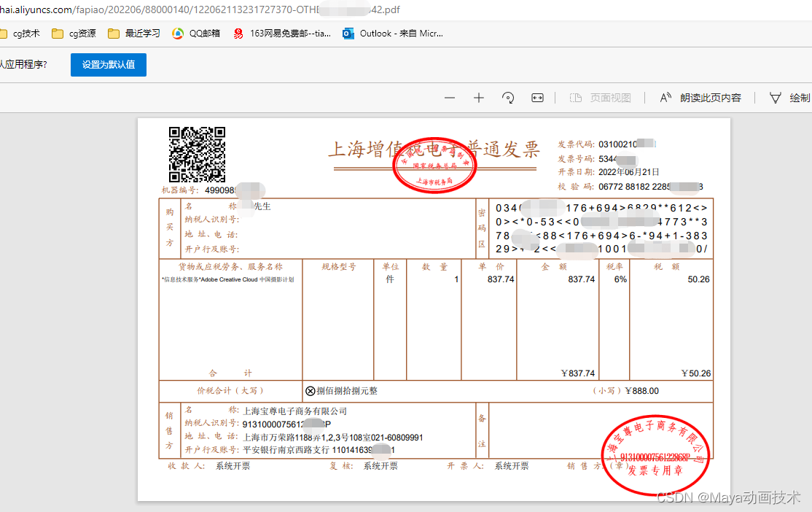The height and width of the screenshot is (512, 812).
Task: Open Outlook bookmark
Action: point(393,34)
